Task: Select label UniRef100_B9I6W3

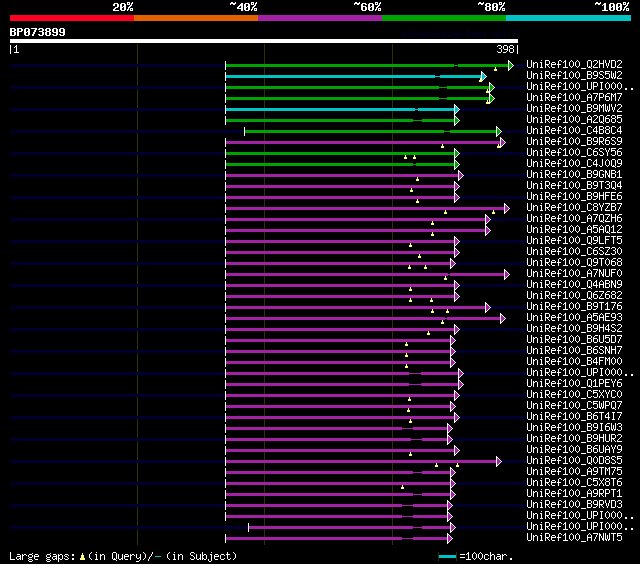Action: tap(574, 428)
